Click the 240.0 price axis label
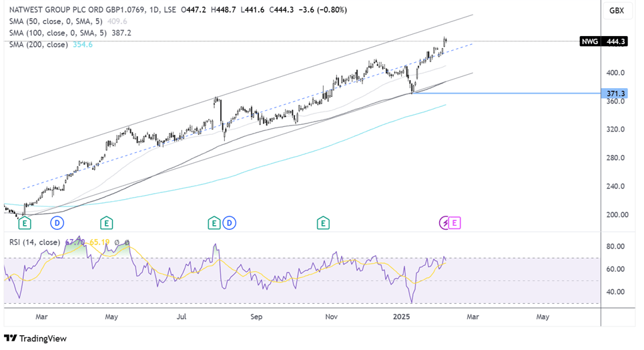 [615, 186]
